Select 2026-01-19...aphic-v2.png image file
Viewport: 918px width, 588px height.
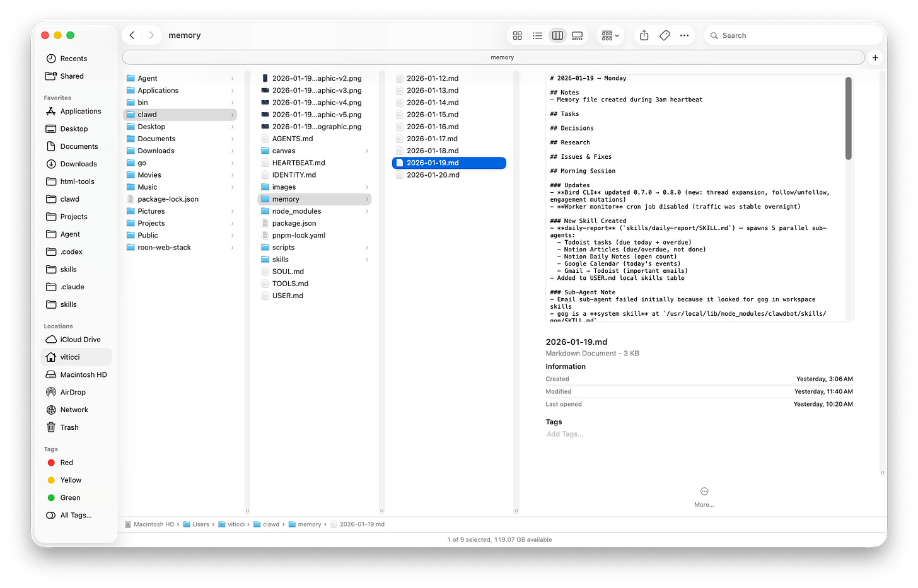tap(314, 79)
